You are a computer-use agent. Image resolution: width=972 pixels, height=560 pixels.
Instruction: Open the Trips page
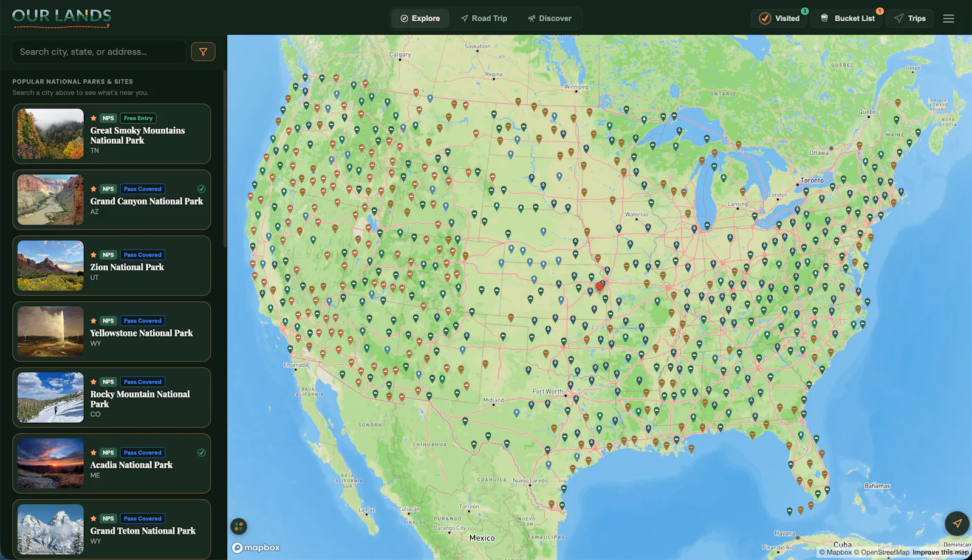(x=909, y=18)
